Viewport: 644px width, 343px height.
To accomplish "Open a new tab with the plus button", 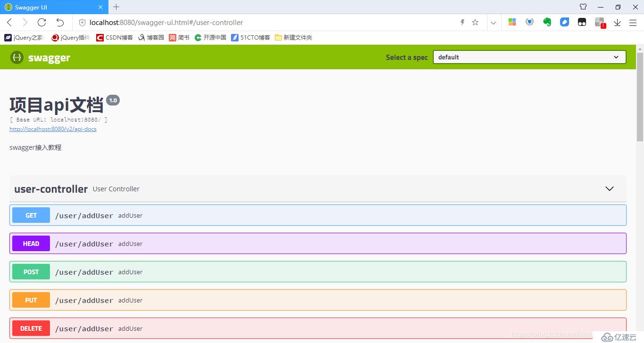I will click(x=116, y=7).
